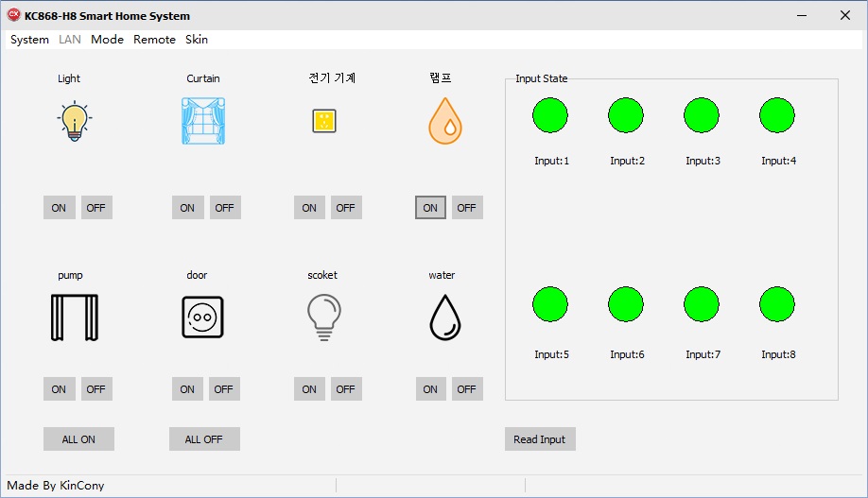Open the System menu
This screenshot has width=868, height=498.
tap(29, 40)
